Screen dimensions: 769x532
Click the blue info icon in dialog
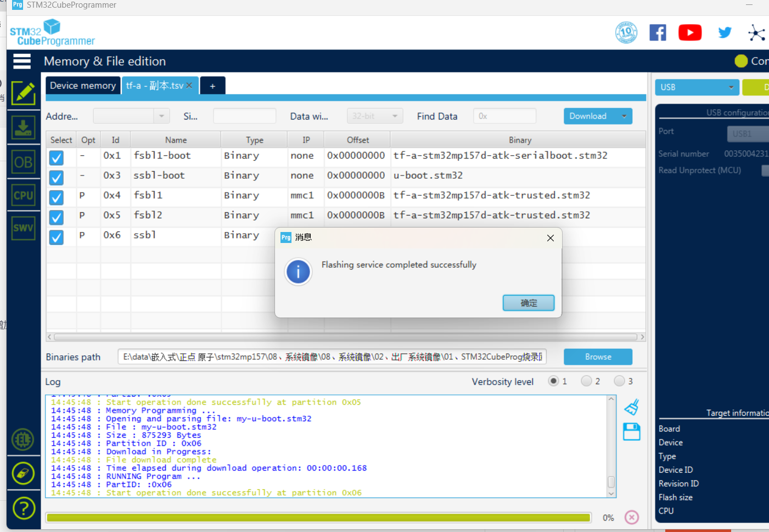(298, 271)
